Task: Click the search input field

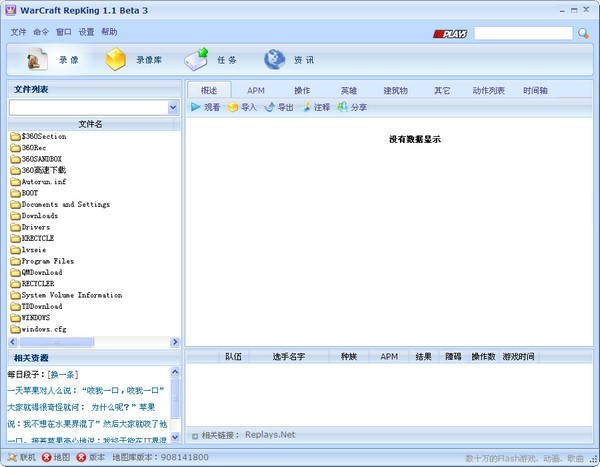Action: coord(522,33)
